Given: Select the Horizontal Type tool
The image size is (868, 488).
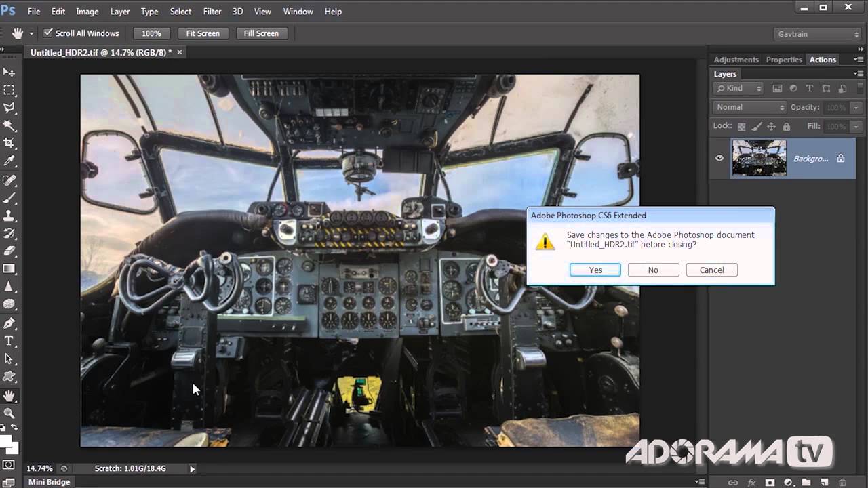Looking at the screenshot, I should [x=9, y=341].
